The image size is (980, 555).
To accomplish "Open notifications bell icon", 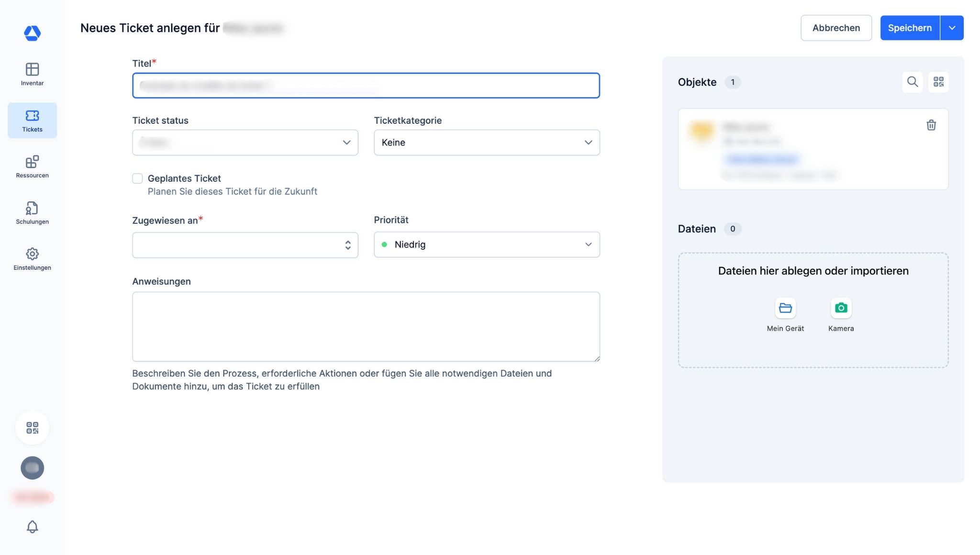I will 32,527.
